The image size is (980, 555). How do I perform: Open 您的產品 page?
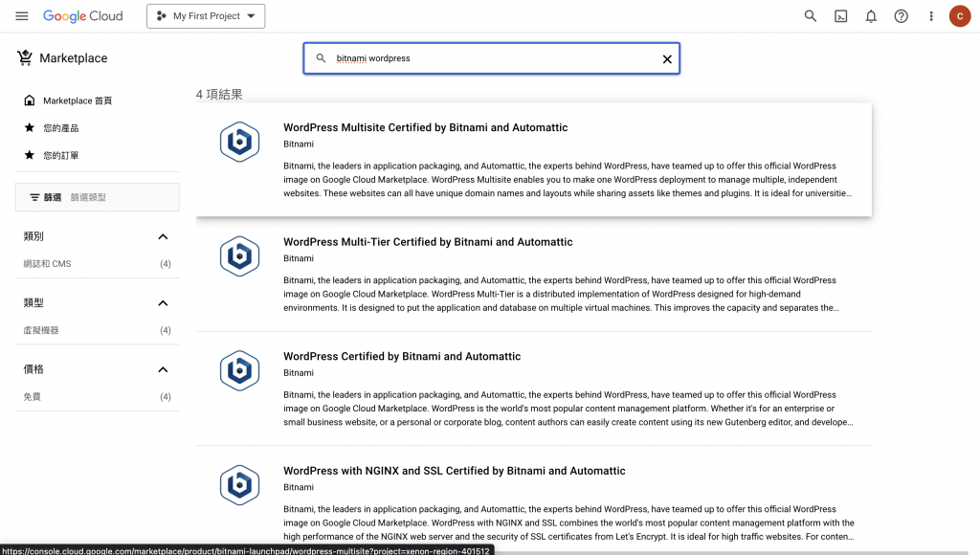[x=60, y=128]
